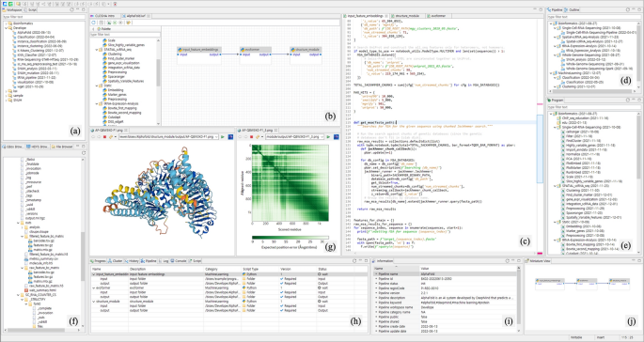Click Python icon on input_feature_embeddings node
Screen dimensions: 644x342
point(180,50)
